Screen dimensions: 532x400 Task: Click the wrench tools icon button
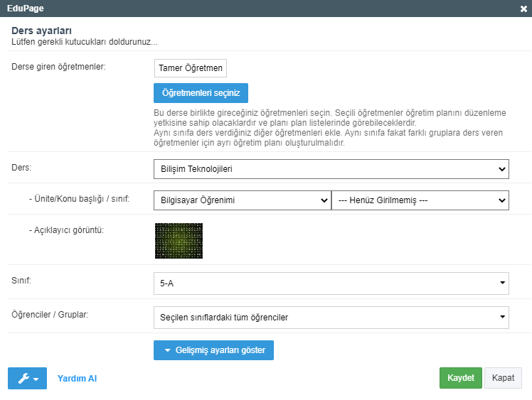point(27,379)
